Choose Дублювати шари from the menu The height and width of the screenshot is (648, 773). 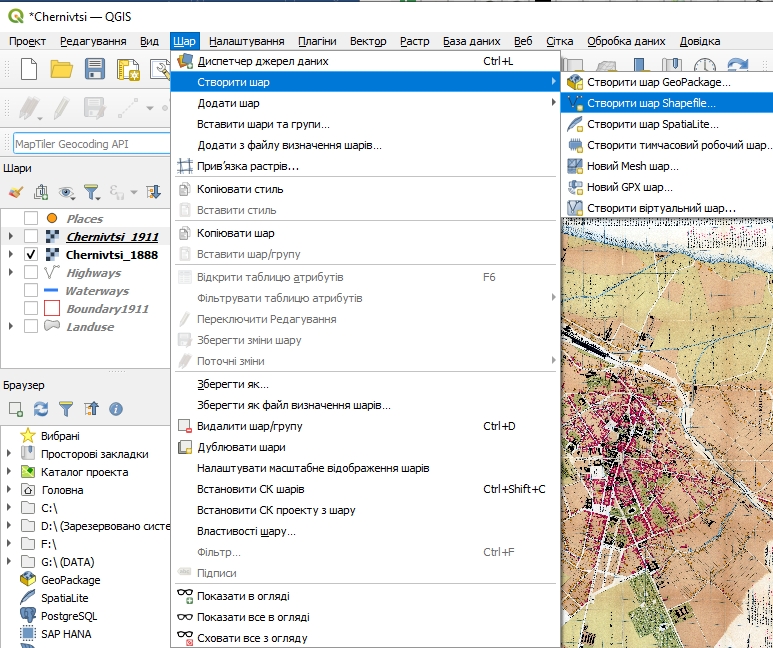(241, 447)
